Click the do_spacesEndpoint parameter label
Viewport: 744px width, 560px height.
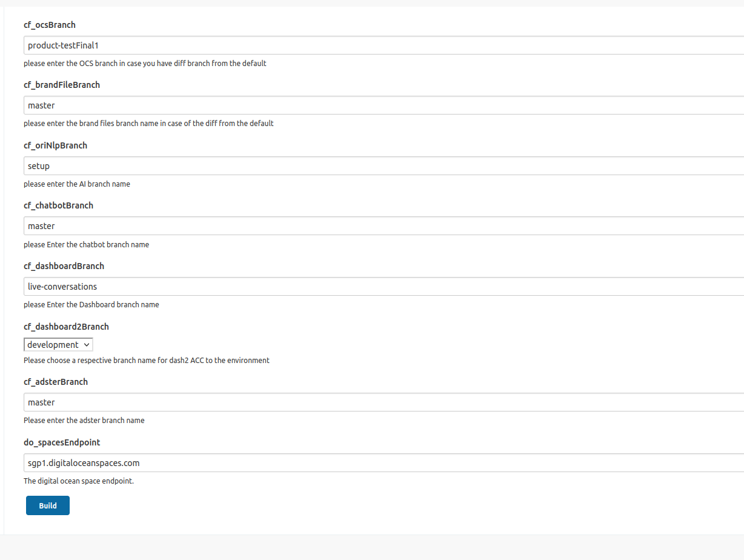click(x=62, y=442)
